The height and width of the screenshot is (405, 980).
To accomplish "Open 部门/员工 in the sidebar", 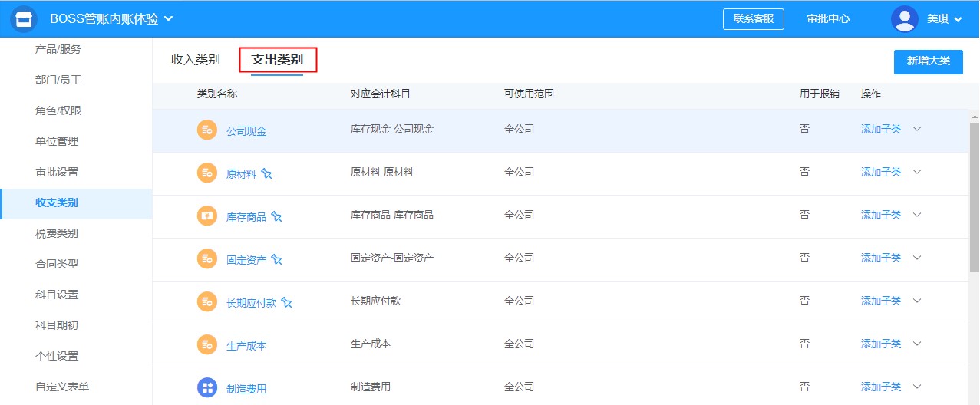I will pos(58,80).
